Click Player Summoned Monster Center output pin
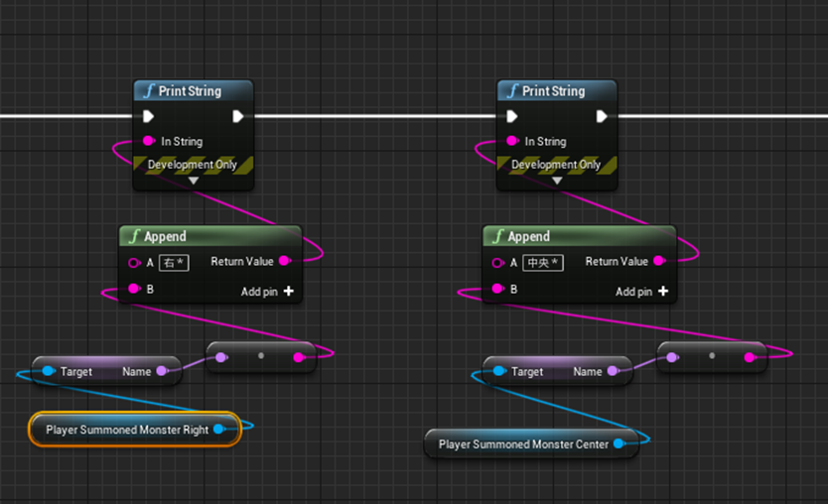The height and width of the screenshot is (504, 828). coord(620,443)
